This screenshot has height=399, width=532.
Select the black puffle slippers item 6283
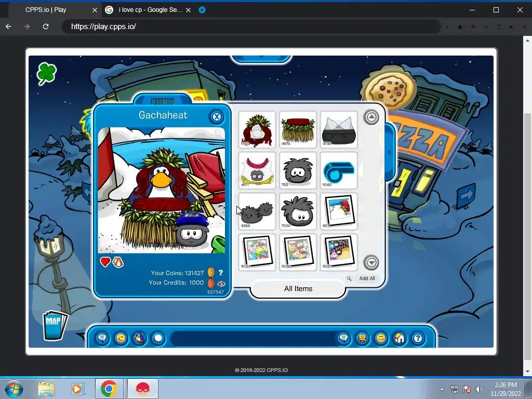coord(257,211)
